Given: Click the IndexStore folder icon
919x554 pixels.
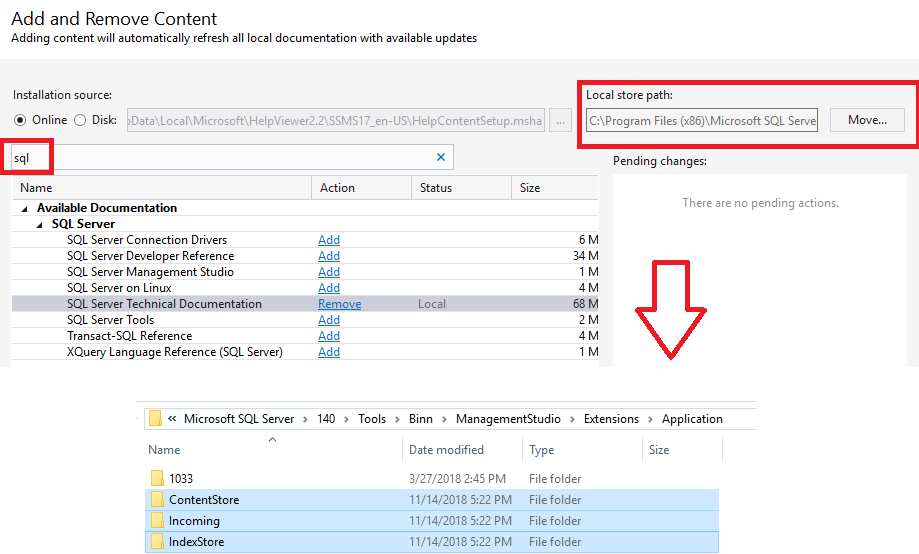Looking at the screenshot, I should pos(157,542).
